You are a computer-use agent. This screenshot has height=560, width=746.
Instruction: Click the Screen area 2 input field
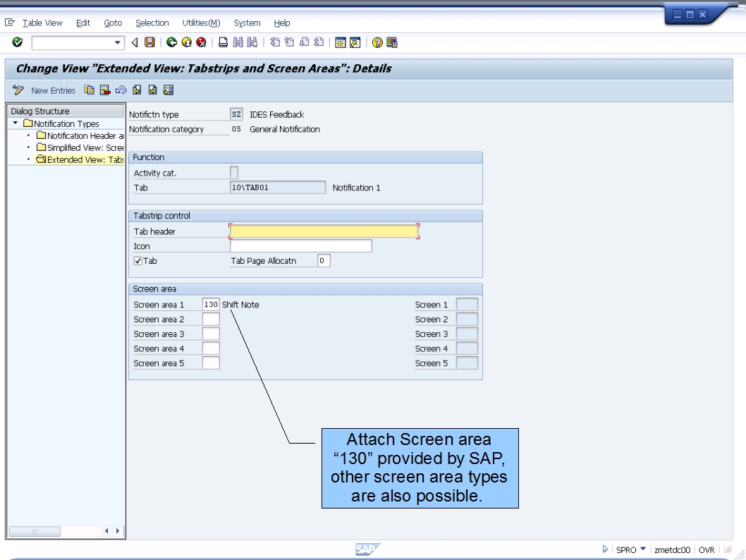click(211, 319)
